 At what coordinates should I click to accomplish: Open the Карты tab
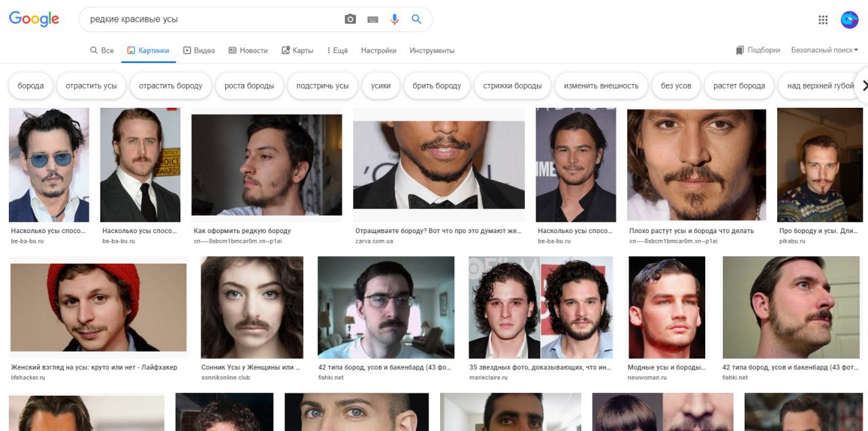(x=297, y=50)
